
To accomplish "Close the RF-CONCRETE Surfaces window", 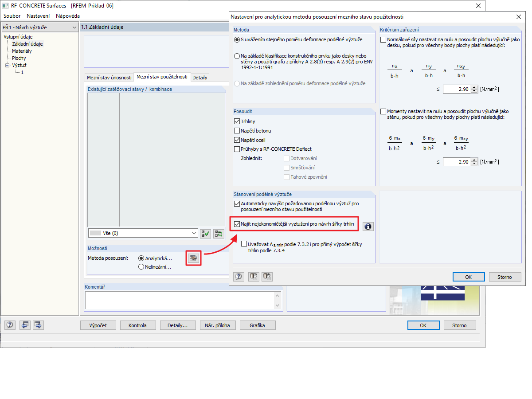I will [x=477, y=6].
